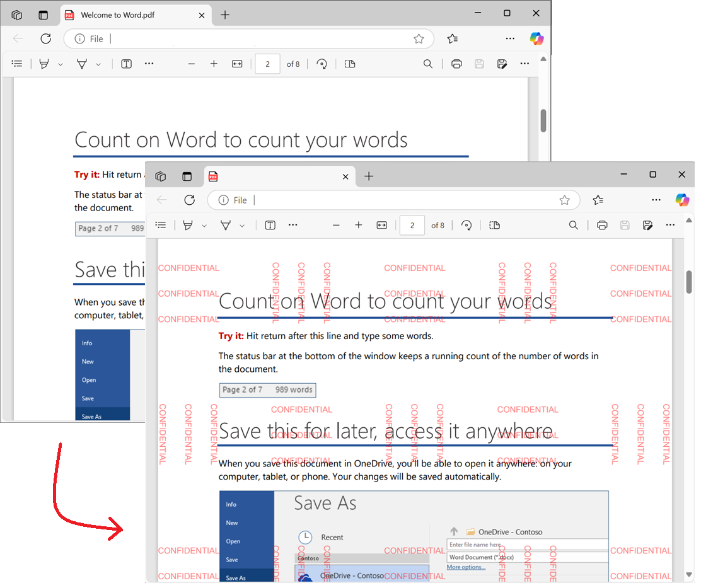701x588 pixels.
Task: Use the Add text annotation tool
Action: pos(270,225)
